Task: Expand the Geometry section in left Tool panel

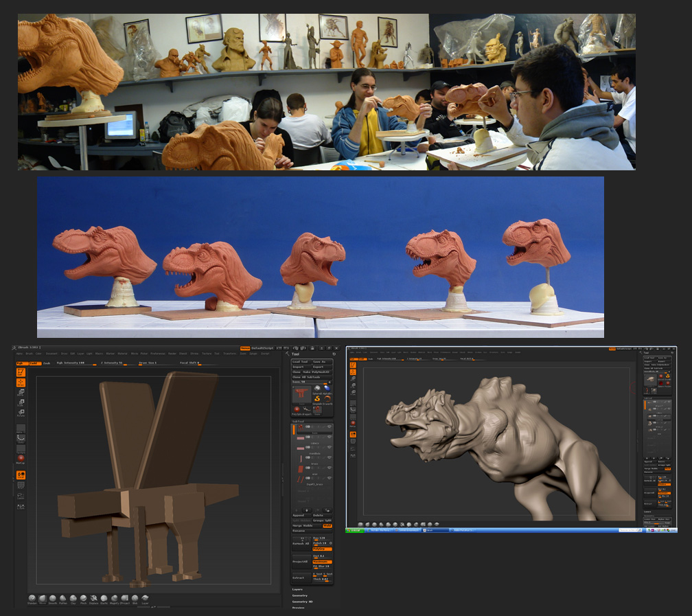Action: coord(300,595)
